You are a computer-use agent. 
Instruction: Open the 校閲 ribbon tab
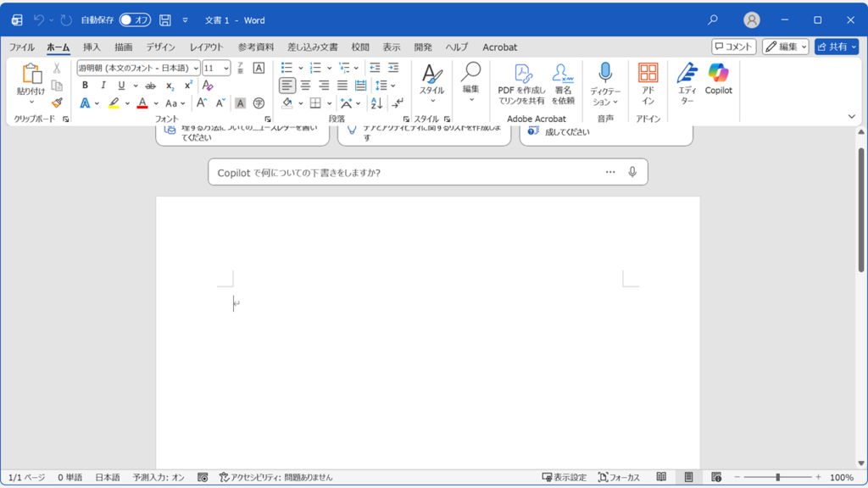tap(357, 47)
